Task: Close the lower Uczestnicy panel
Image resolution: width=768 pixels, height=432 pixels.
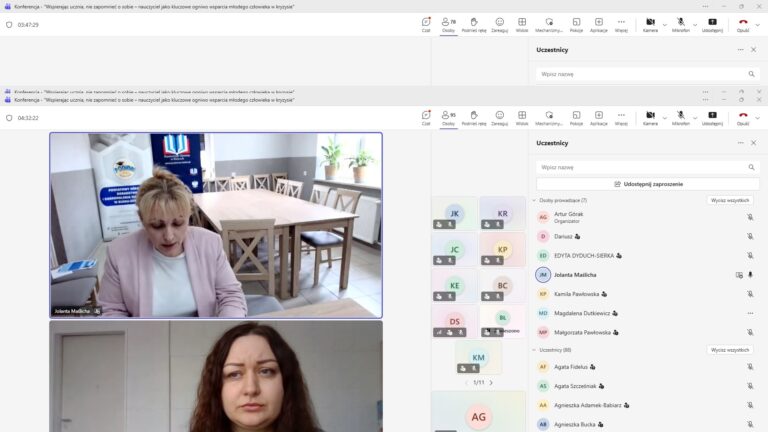Action: pyautogui.click(x=754, y=143)
